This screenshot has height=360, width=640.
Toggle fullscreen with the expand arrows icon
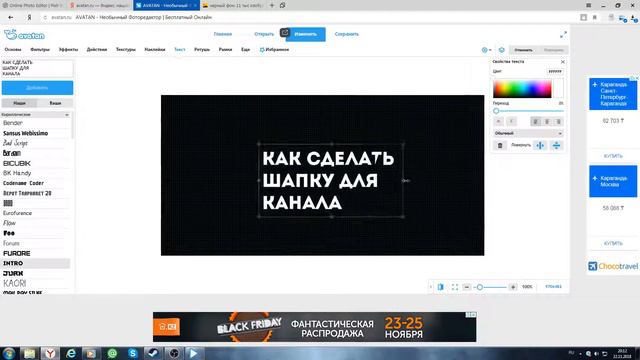pos(563,35)
